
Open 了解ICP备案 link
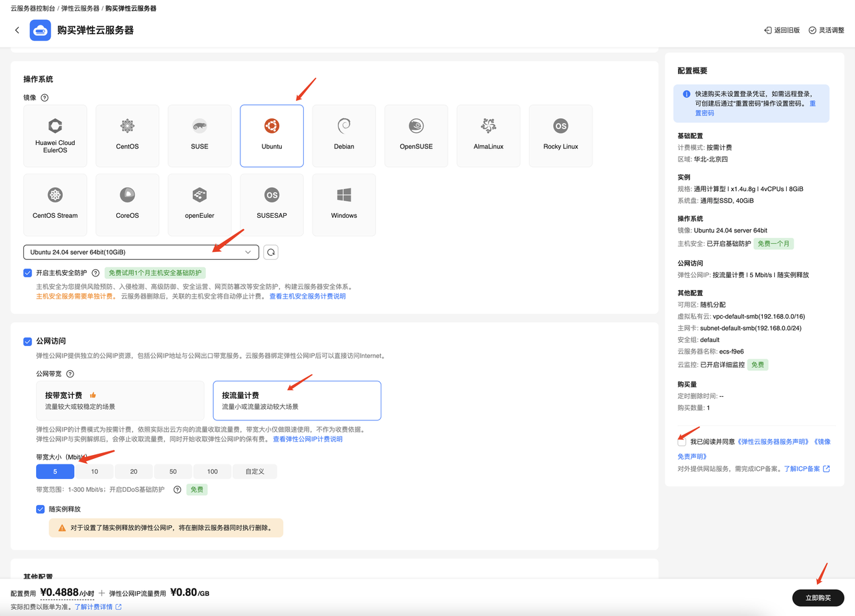tap(802, 469)
